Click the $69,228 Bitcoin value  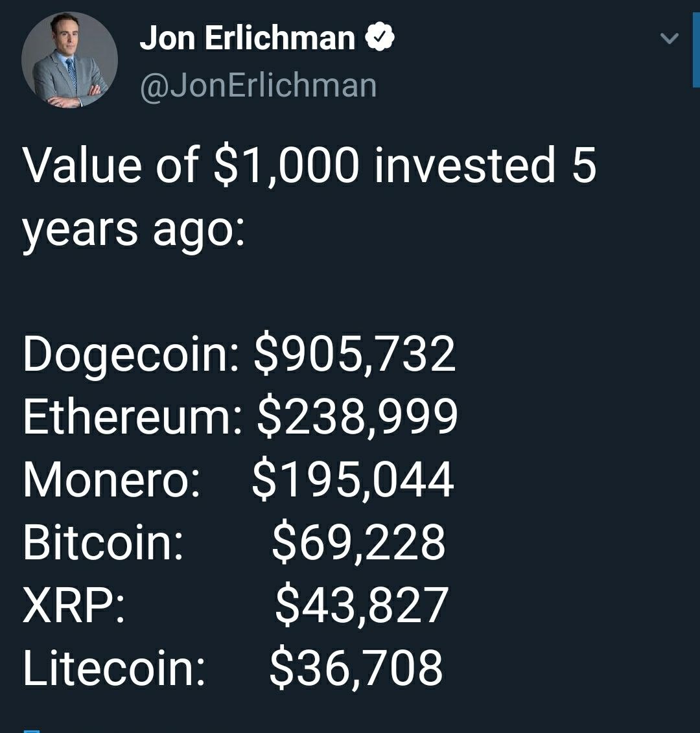[x=358, y=542]
